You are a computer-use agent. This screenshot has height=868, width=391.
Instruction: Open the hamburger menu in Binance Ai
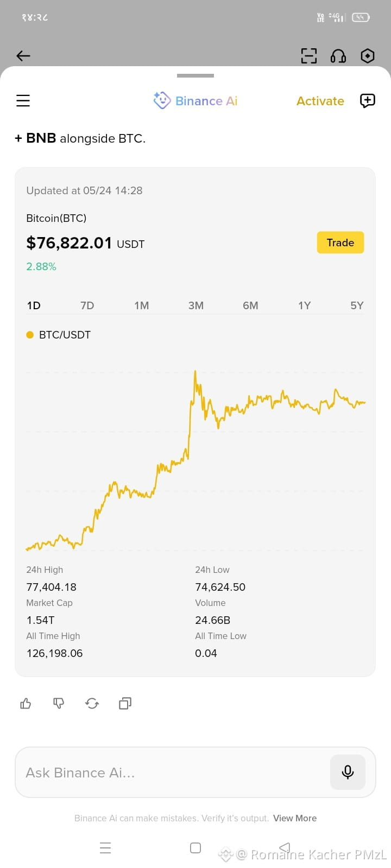[23, 100]
